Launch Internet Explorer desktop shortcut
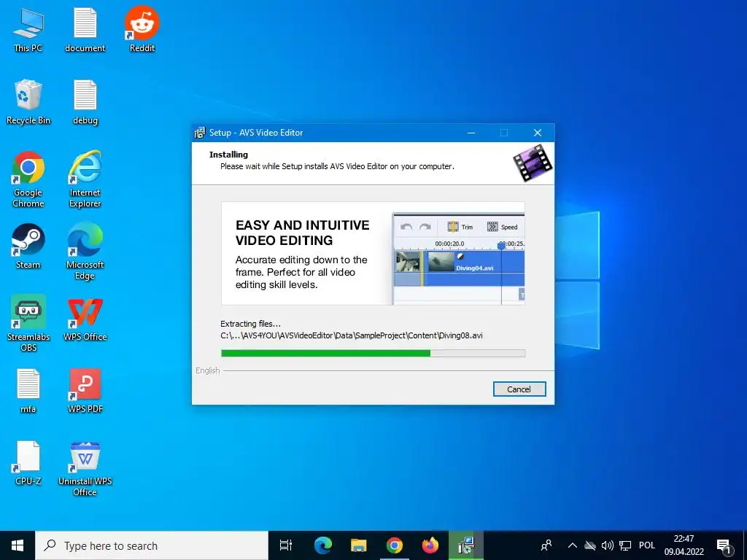The image size is (747, 560). (x=85, y=179)
